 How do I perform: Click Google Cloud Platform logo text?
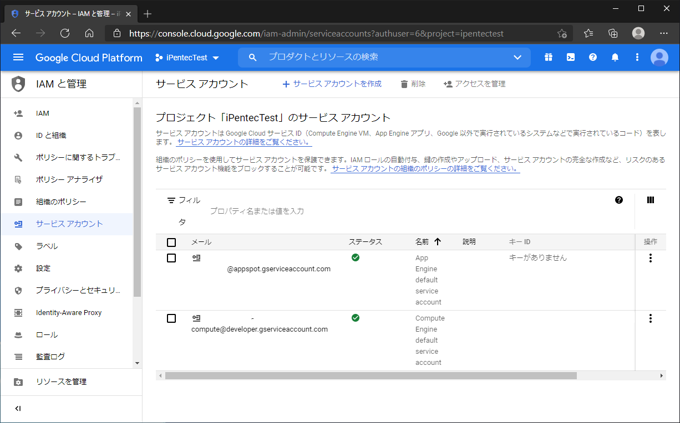(x=88, y=58)
